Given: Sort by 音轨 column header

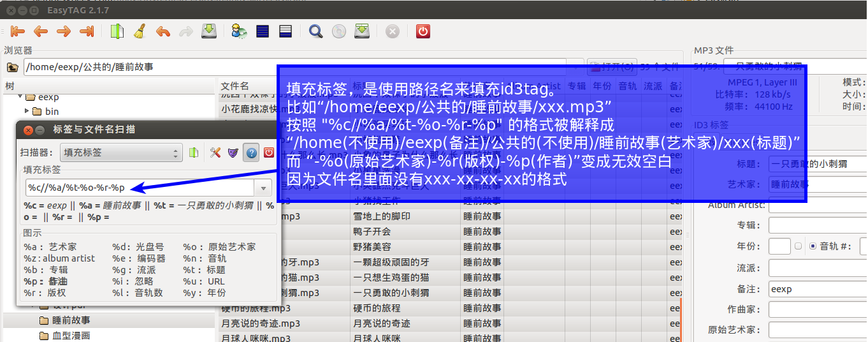Looking at the screenshot, I should pyautogui.click(x=627, y=86).
